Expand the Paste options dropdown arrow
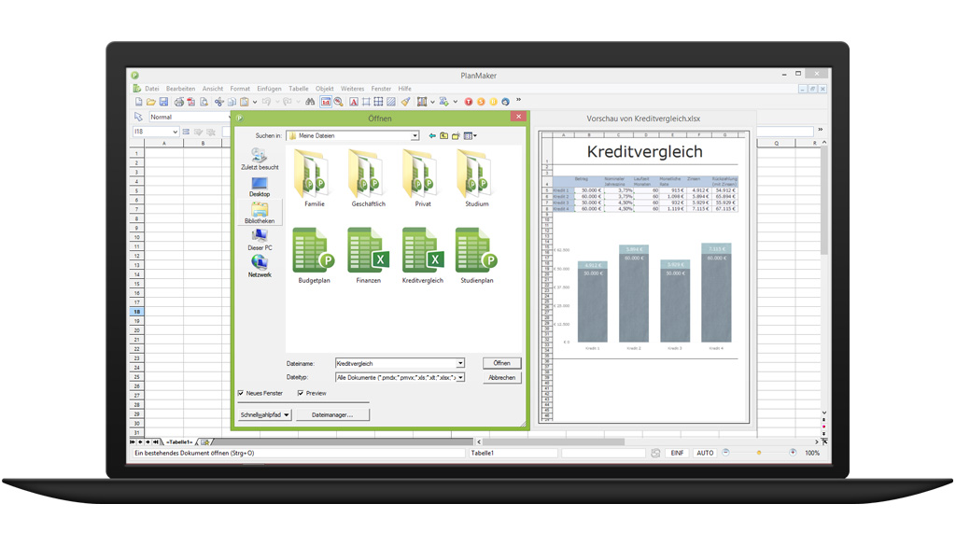The image size is (956, 560). pos(255,102)
